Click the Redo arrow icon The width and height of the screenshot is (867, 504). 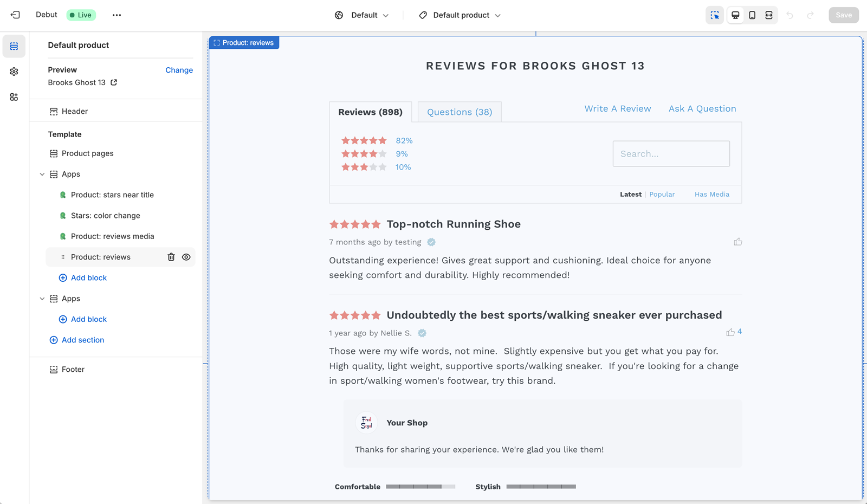pyautogui.click(x=810, y=15)
